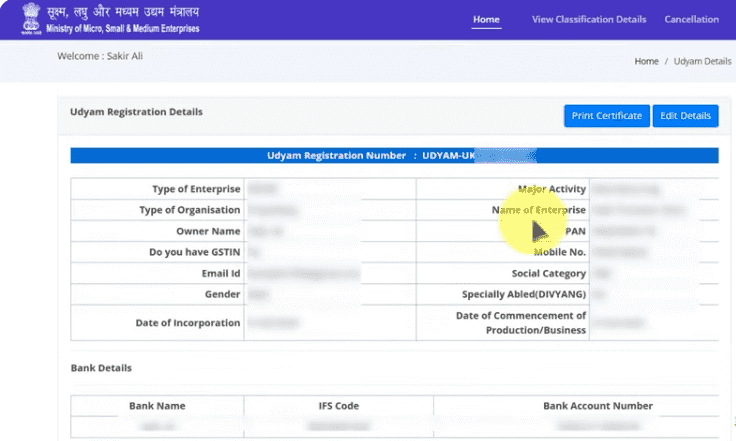Open the Home navigation tab

pyautogui.click(x=486, y=19)
